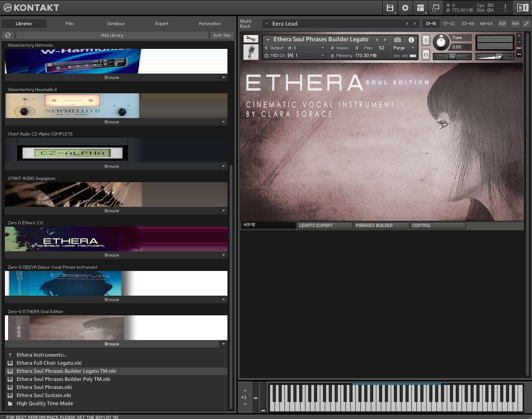Click the Add Library button
Screen dimensions: 532x419
pos(112,35)
